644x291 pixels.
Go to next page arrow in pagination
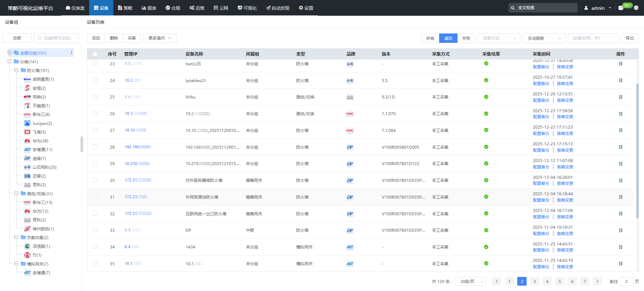point(597,282)
